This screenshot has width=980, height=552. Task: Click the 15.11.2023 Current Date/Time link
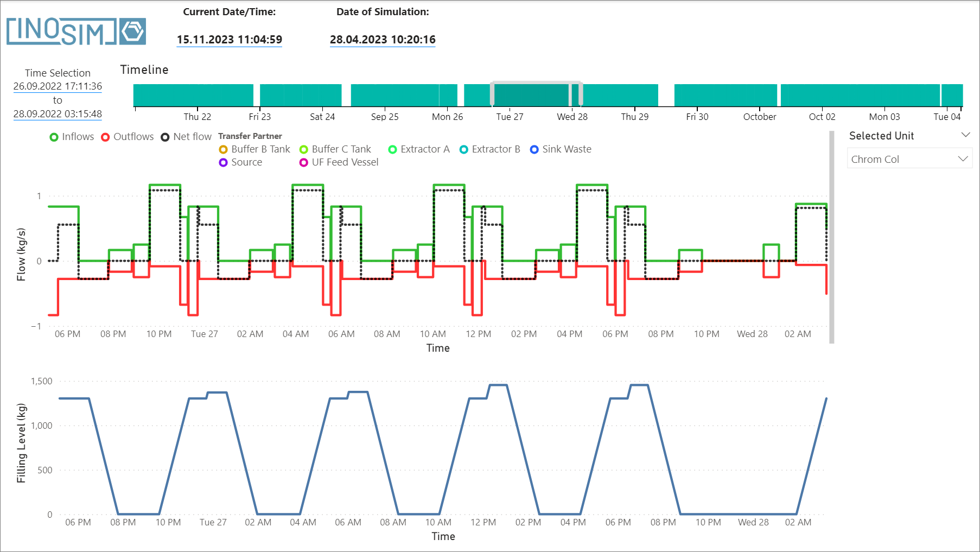pos(229,40)
